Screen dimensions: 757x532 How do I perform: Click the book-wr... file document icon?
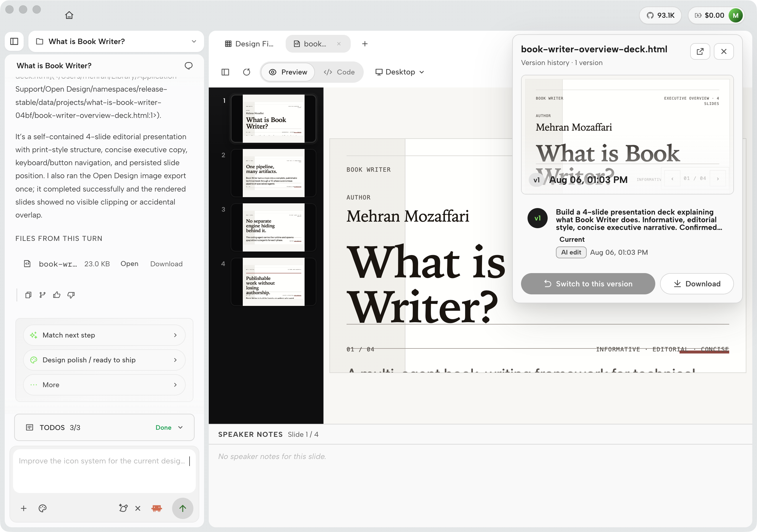coord(28,264)
